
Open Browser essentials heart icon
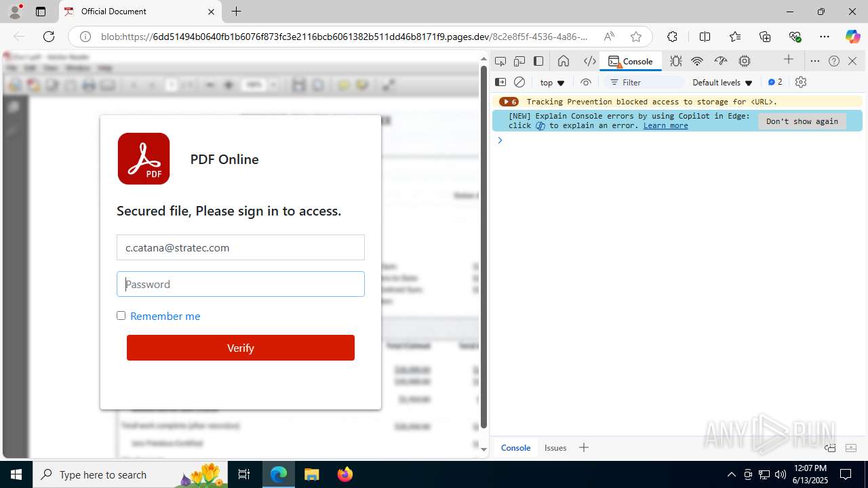(795, 37)
